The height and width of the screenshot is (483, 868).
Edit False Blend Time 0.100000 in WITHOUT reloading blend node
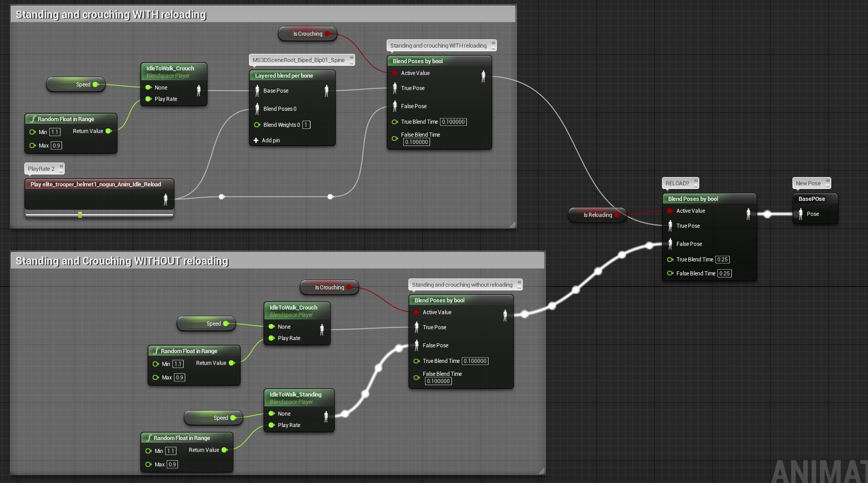coord(438,381)
